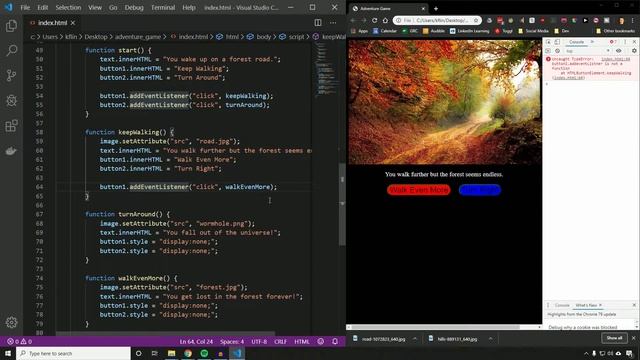Image resolution: width=640 pixels, height=360 pixels.
Task: Open Calendar bookmark
Action: point(384,31)
